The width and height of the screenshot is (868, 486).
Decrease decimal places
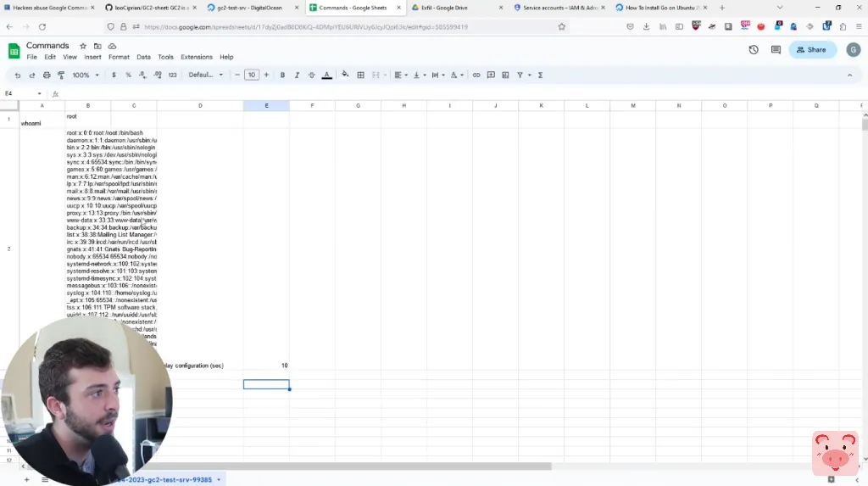tap(142, 75)
